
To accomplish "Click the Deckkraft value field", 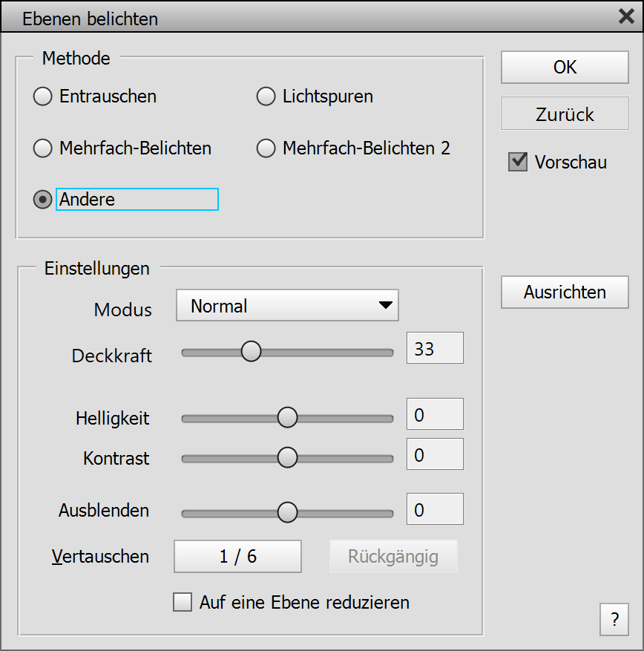I will tap(435, 348).
